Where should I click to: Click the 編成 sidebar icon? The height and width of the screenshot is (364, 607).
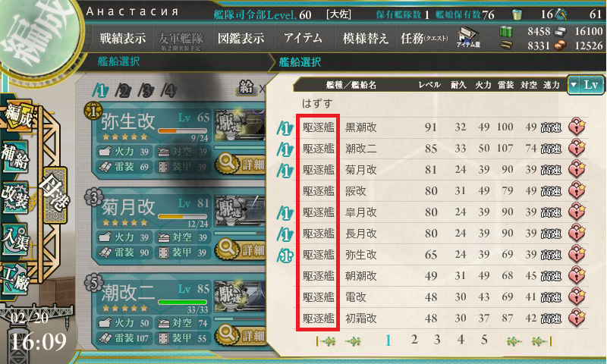(x=17, y=115)
